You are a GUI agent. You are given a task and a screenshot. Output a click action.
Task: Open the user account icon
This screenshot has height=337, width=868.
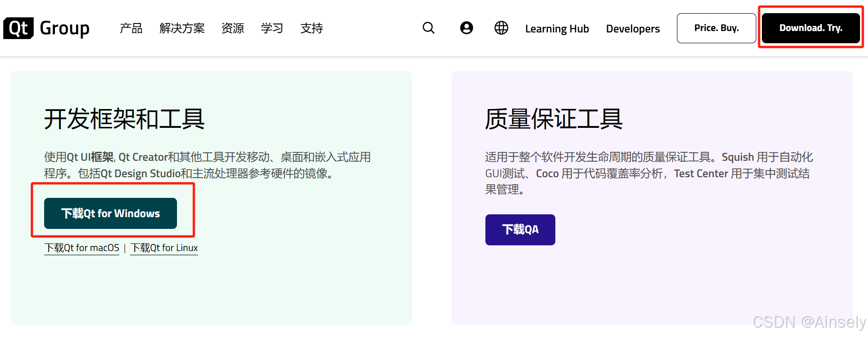(467, 28)
